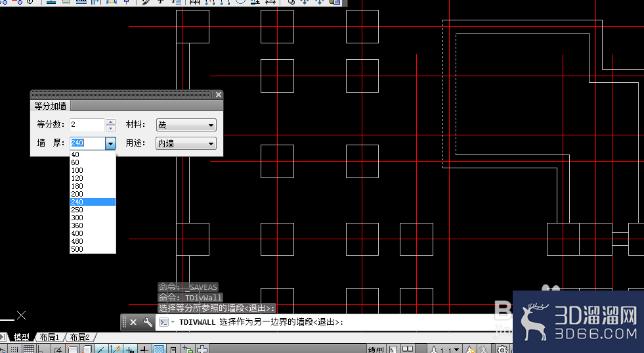Screen dimensions: 644x353
Task: Toggle Dynamic Input status icon
Action: tap(129, 349)
